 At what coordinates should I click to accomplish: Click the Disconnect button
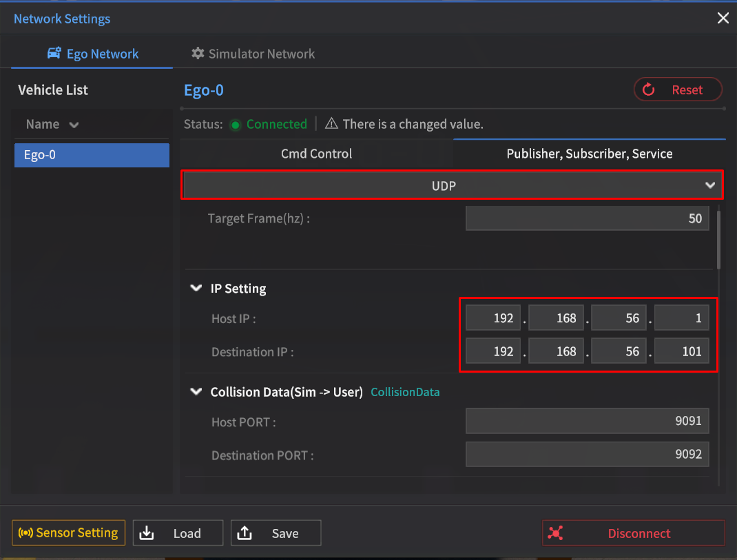pos(633,533)
